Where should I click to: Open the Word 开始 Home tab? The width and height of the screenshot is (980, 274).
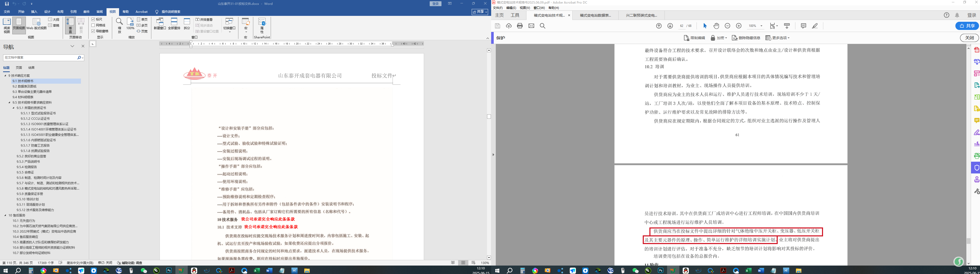pyautogui.click(x=21, y=12)
